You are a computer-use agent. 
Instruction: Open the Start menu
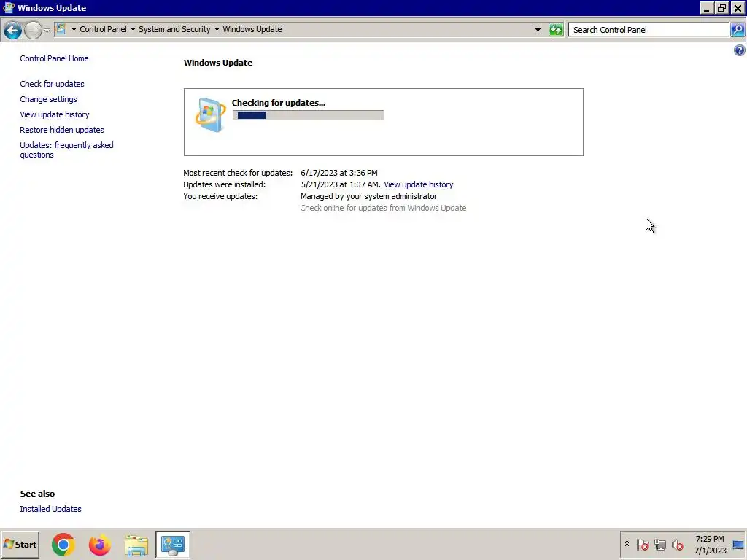coord(20,545)
